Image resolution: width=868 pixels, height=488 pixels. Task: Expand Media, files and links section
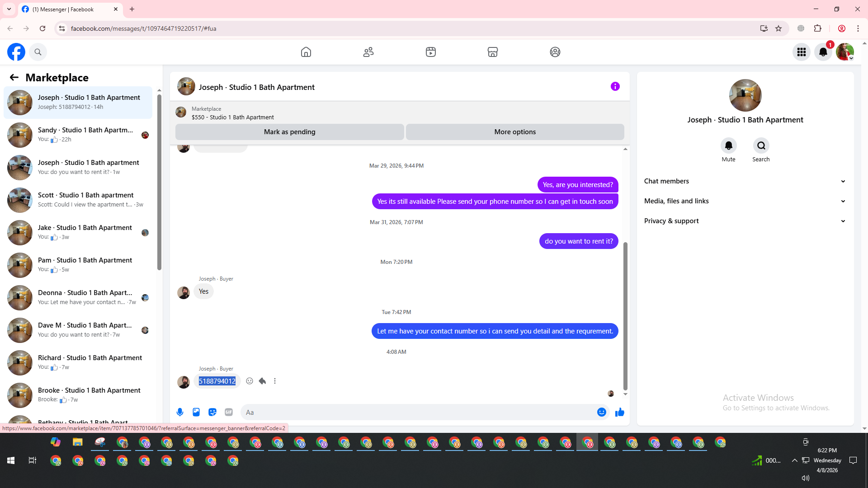point(745,201)
